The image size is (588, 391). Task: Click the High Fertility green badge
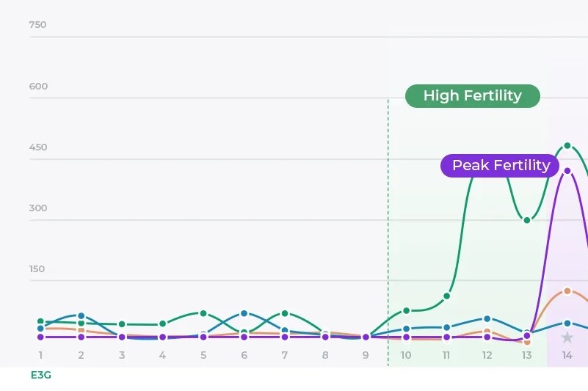tap(473, 96)
